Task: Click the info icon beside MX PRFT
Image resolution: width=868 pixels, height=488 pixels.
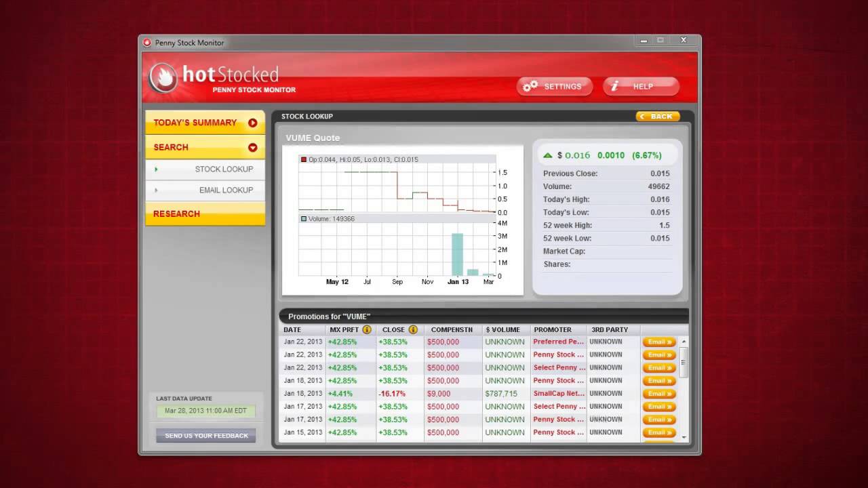Action: [x=367, y=329]
